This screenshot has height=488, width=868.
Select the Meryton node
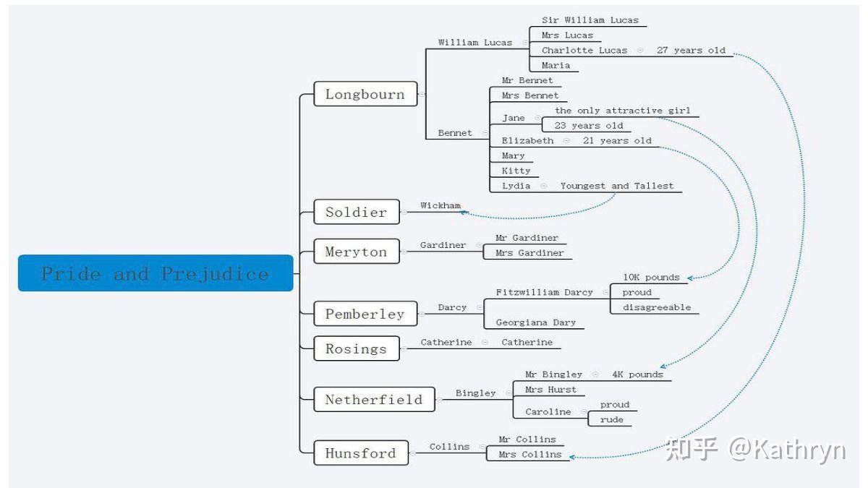(357, 252)
